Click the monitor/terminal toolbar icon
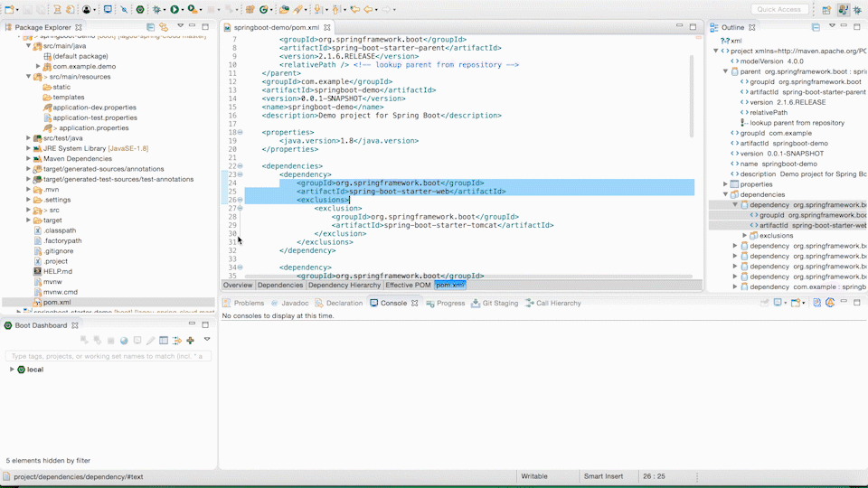 (x=108, y=9)
